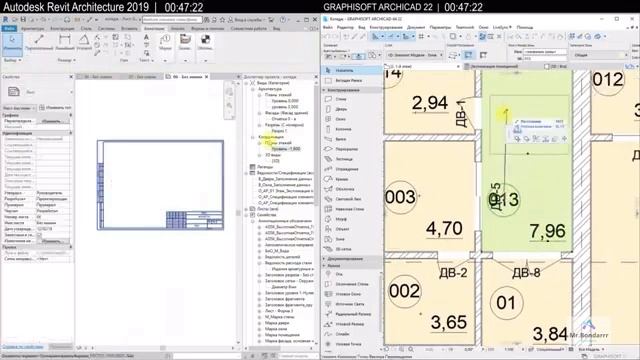Open the Справка по свойствам help link
The width and height of the screenshot is (640, 360).
tap(23, 347)
